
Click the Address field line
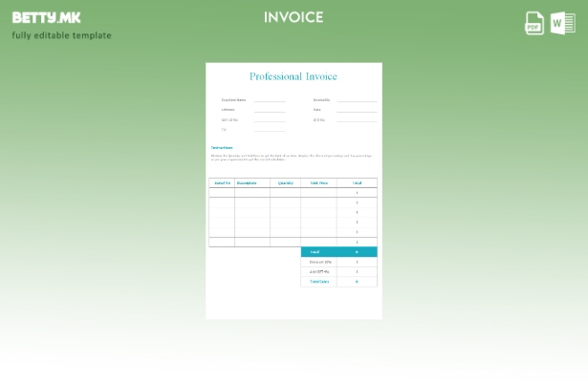pos(270,110)
